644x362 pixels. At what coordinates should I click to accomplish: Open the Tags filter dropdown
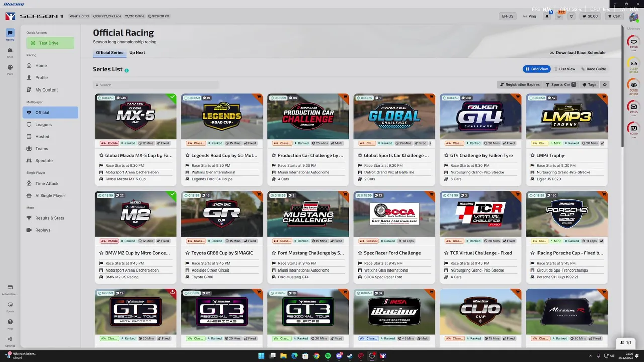coord(589,84)
